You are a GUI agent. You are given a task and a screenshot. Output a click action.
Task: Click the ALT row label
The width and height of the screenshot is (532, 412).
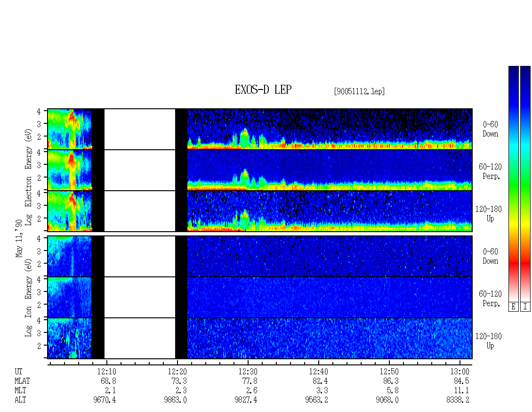pyautogui.click(x=20, y=400)
